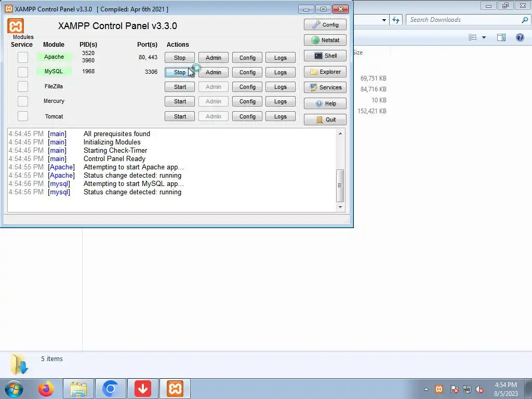Open Netstat with the globe icon
The width and height of the screenshot is (532, 399).
coord(325,40)
